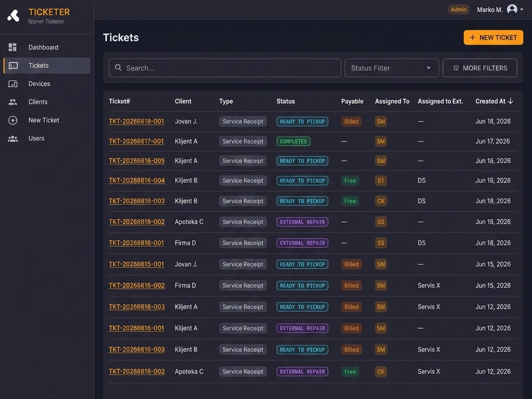Click the Tickets icon in sidebar

tap(13, 65)
